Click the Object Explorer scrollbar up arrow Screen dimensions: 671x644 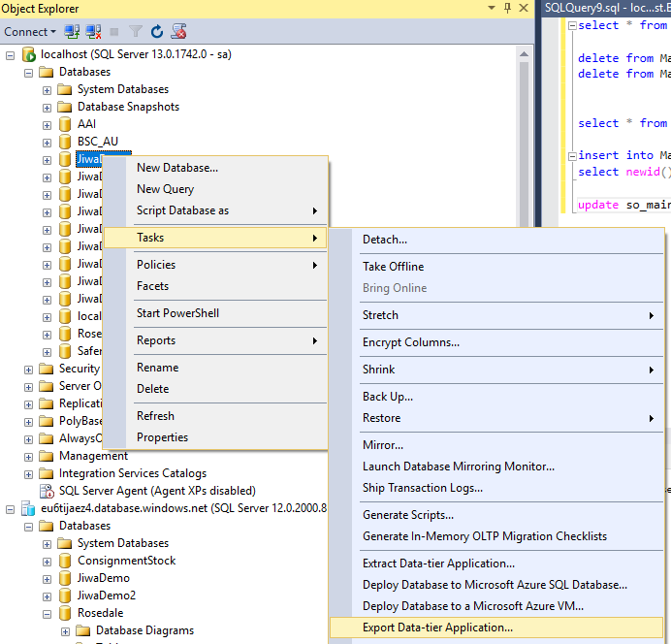524,54
